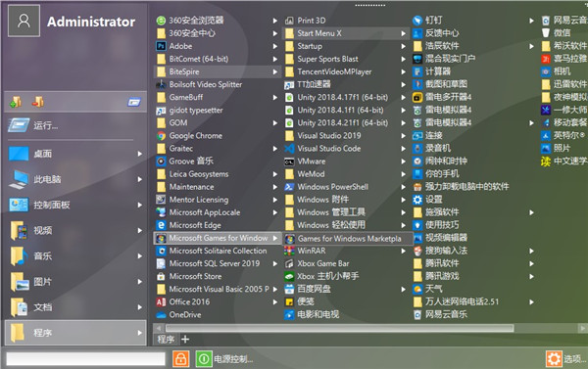Launch Unity 2018.4.17f1 (64-bit) icon
This screenshot has width=588, height=369.
[x=289, y=98]
